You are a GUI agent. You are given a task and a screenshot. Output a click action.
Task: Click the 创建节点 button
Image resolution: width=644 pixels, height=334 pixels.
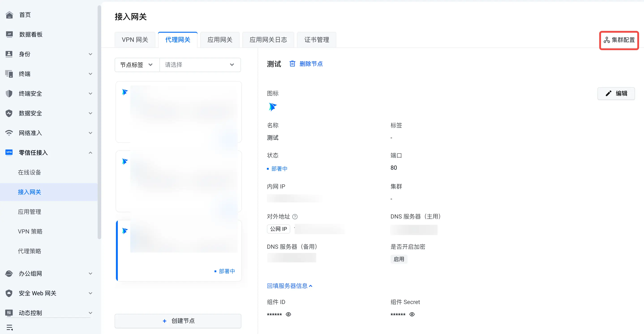click(178, 321)
